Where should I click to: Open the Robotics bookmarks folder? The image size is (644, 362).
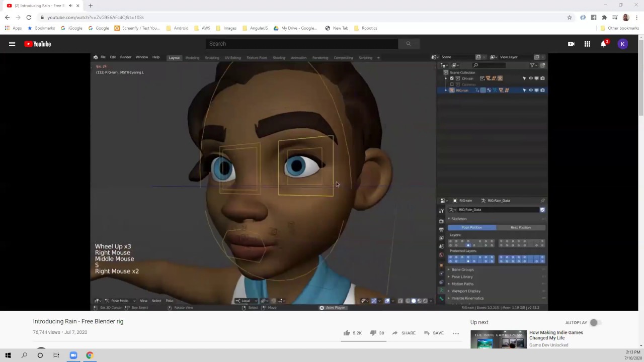point(366,28)
